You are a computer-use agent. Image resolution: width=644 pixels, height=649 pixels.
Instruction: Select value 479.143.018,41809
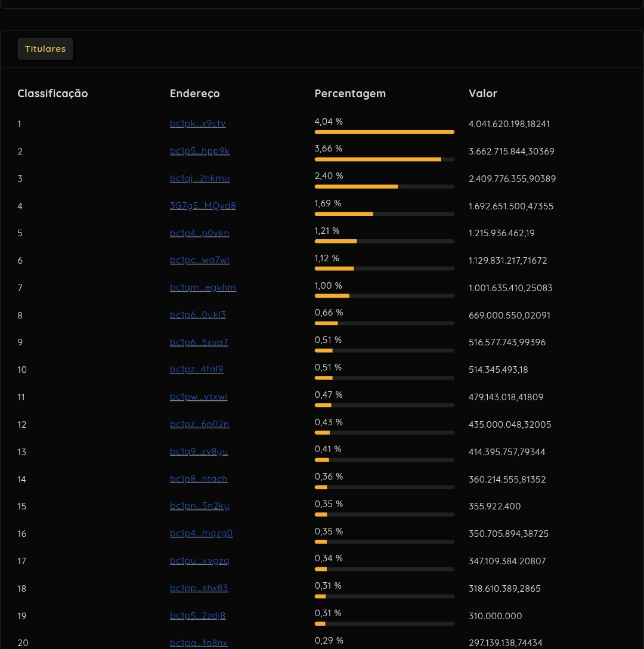click(x=506, y=397)
